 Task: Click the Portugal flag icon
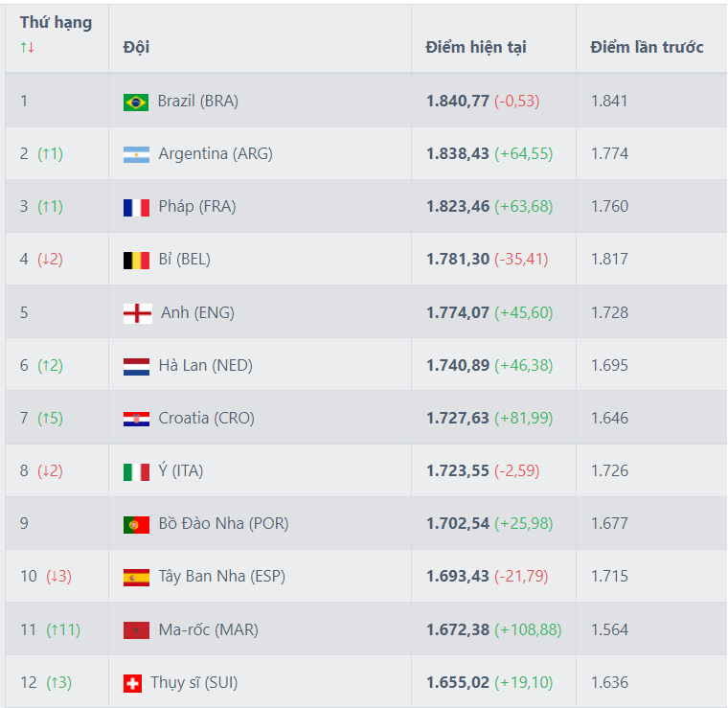pos(136,524)
